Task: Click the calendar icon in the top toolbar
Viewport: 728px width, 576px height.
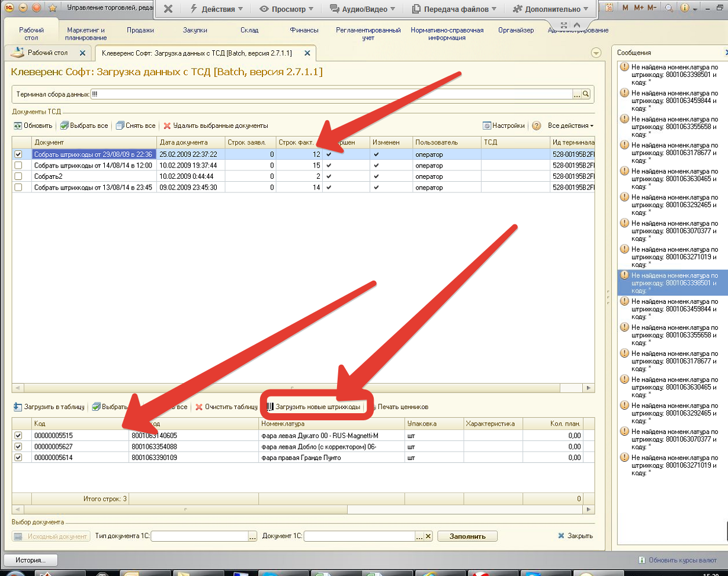Action: point(610,8)
